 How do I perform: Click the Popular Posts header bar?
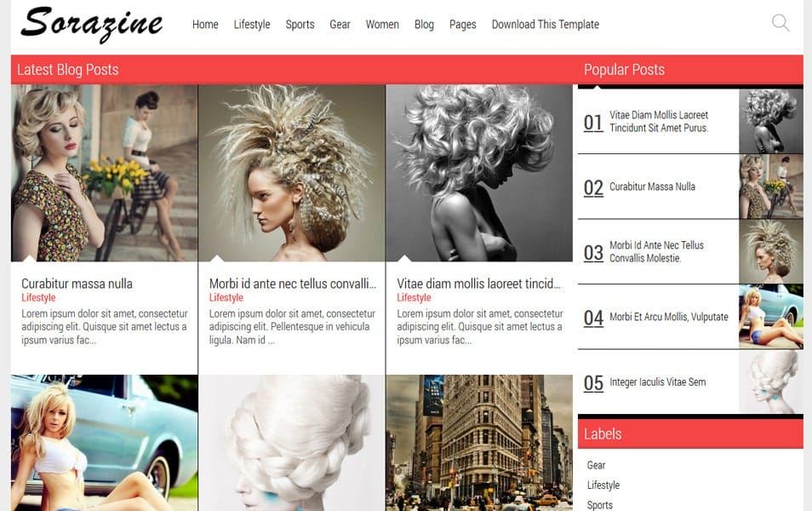(x=624, y=69)
